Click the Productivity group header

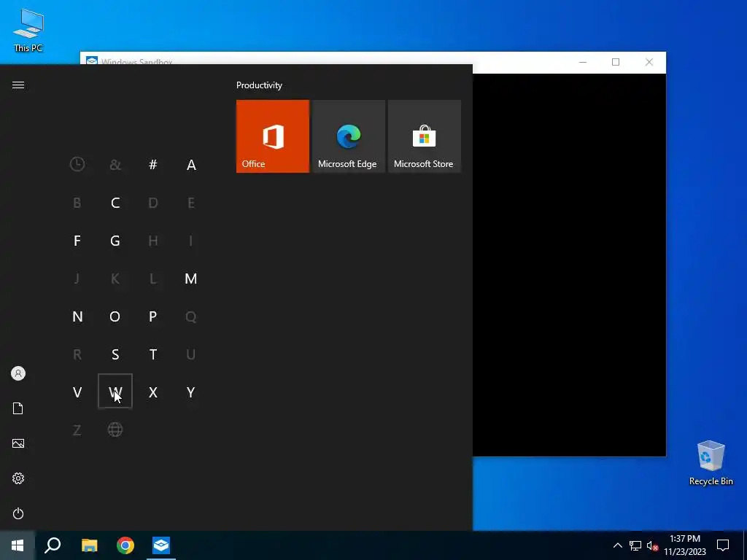tap(259, 85)
